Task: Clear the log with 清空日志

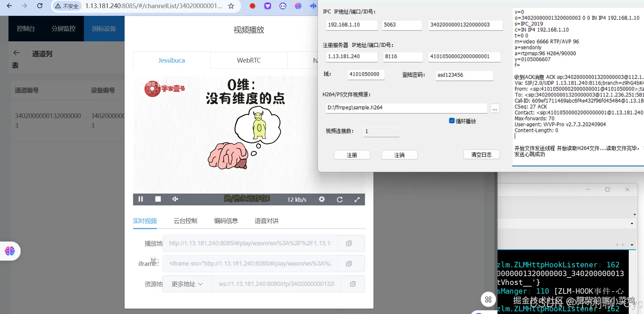Action: (481, 155)
